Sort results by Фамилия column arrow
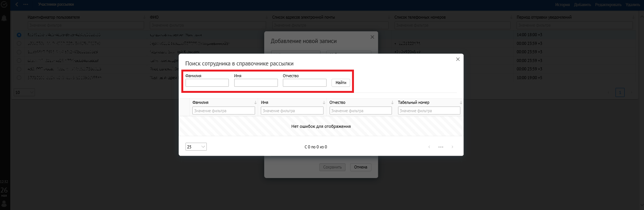The image size is (644, 210). [x=255, y=103]
